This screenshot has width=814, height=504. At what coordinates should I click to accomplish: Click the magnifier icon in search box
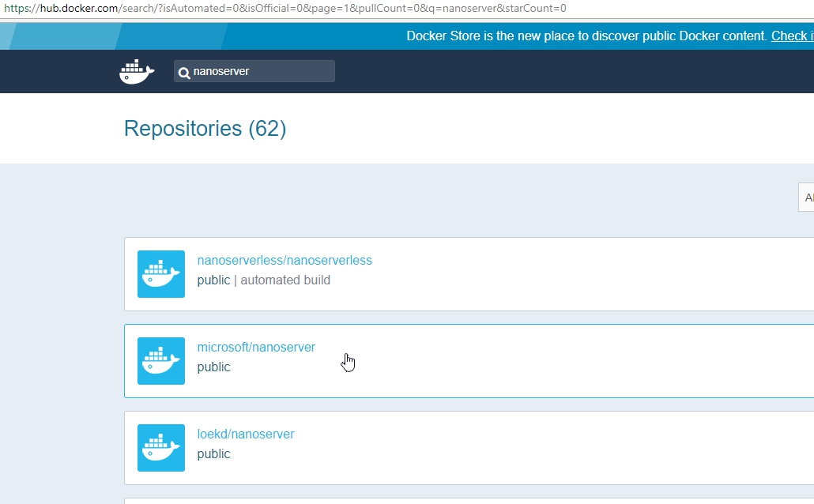tap(185, 72)
